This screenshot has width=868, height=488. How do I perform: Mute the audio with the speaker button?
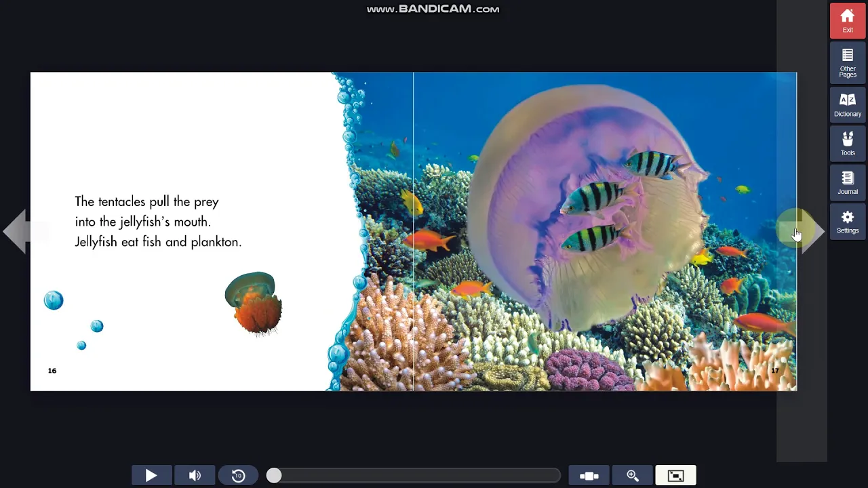click(x=195, y=476)
